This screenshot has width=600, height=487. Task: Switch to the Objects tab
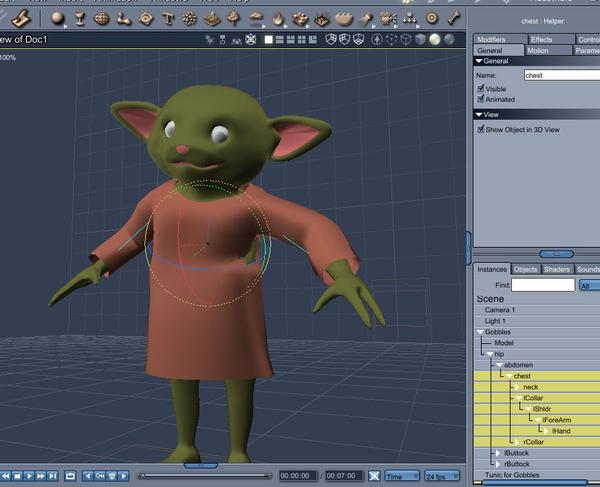[x=525, y=269]
